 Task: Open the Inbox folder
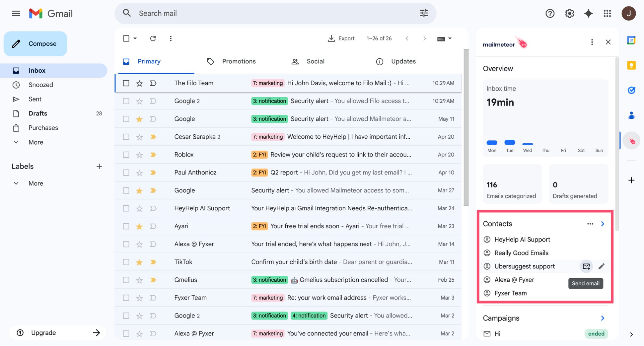54,71
